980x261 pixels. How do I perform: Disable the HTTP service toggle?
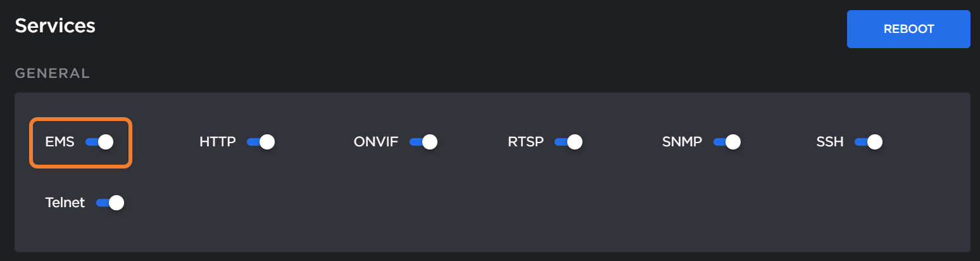261,142
